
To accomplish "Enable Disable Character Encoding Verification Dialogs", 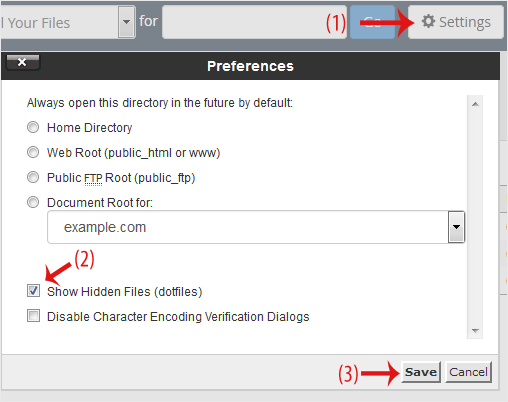I will tap(33, 316).
